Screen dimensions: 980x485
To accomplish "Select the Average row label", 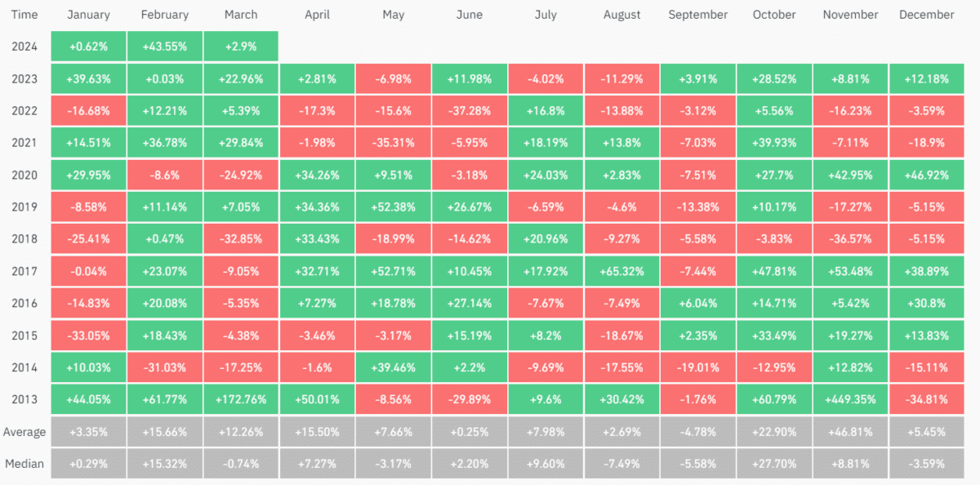I will [24, 431].
